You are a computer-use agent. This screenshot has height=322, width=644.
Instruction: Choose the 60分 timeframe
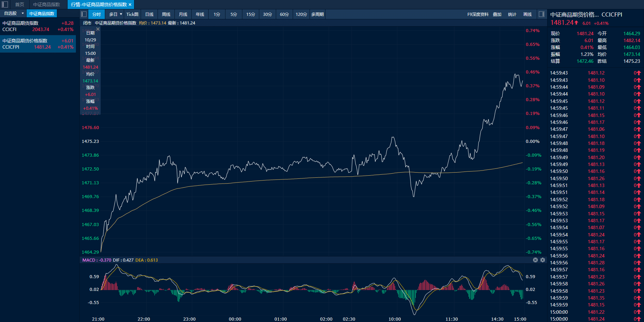pos(284,14)
